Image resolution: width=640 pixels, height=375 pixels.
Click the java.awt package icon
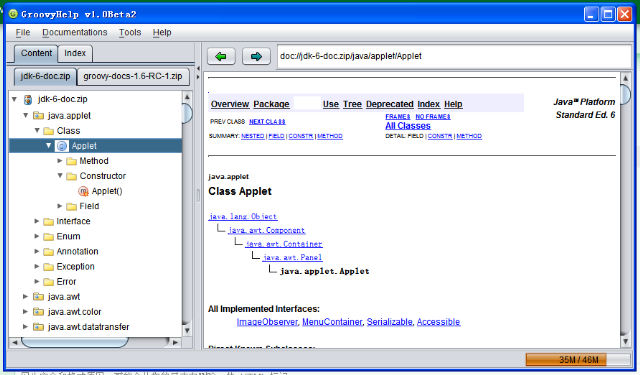(38, 297)
